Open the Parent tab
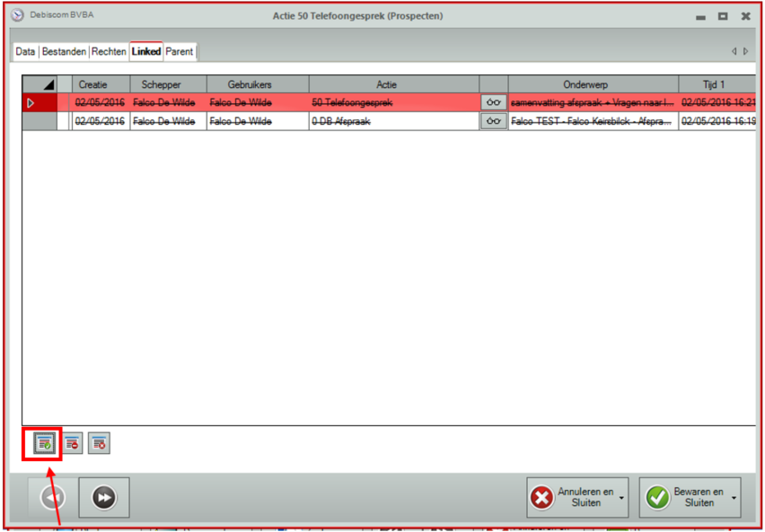 coord(179,52)
